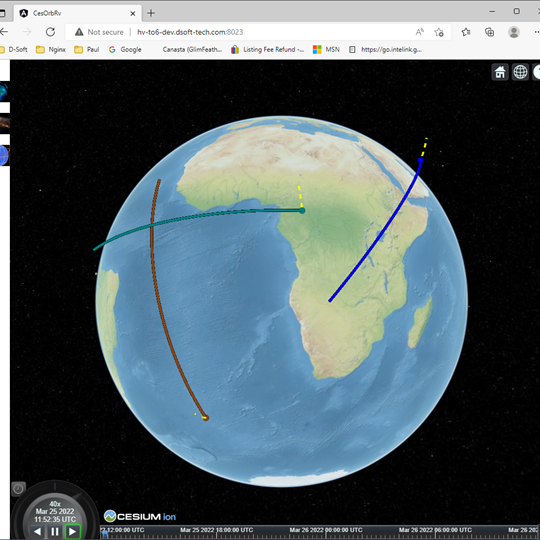This screenshot has width=540, height=540.
Task: Select the CesOrbRv browser tab
Action: tap(78, 13)
